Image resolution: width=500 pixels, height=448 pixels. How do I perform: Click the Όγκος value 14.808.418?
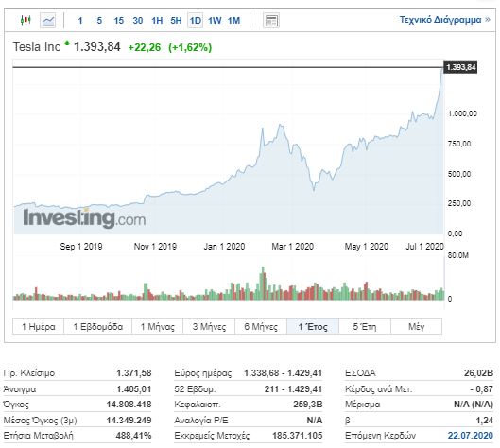pos(129,405)
